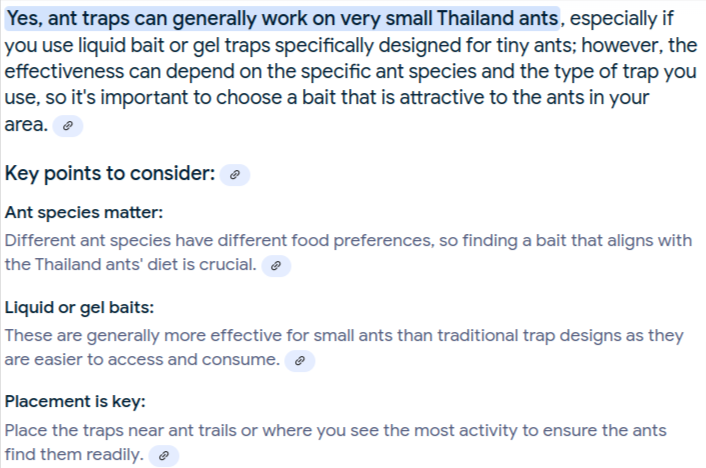706x468 pixels.
Task: Open source link after "diet is crucial."
Action: coord(276,266)
